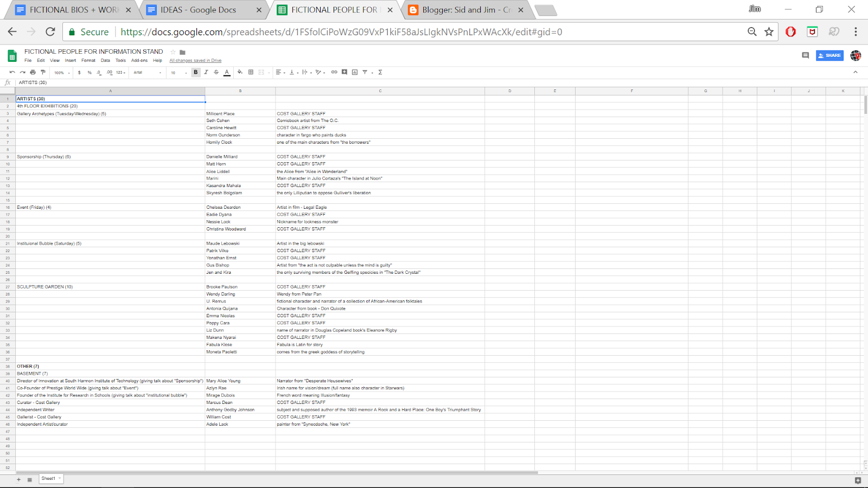
Task: Open Chrome's three-dot menu
Action: click(856, 32)
